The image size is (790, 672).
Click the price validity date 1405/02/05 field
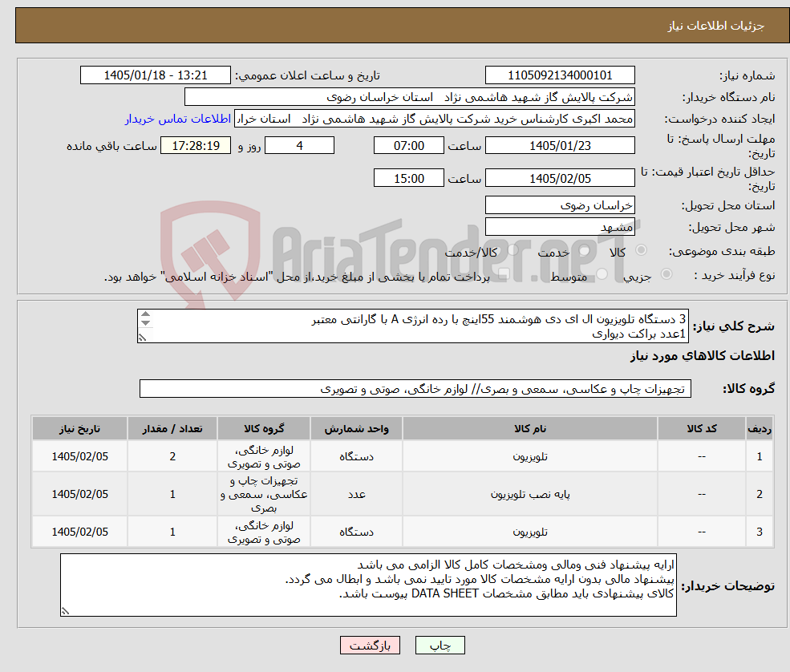coord(560,178)
